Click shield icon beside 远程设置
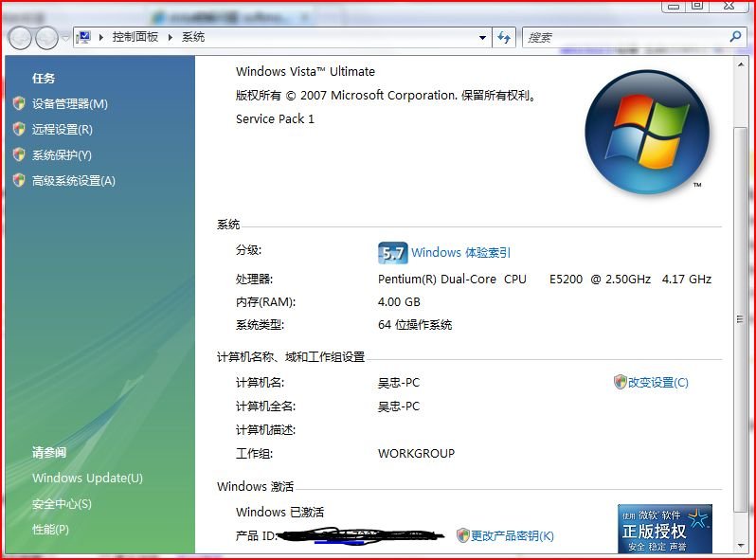This screenshot has height=560, width=756. click(19, 129)
